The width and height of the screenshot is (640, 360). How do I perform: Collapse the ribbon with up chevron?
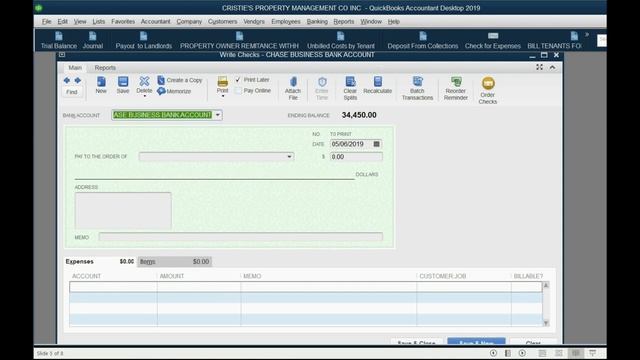pos(552,67)
